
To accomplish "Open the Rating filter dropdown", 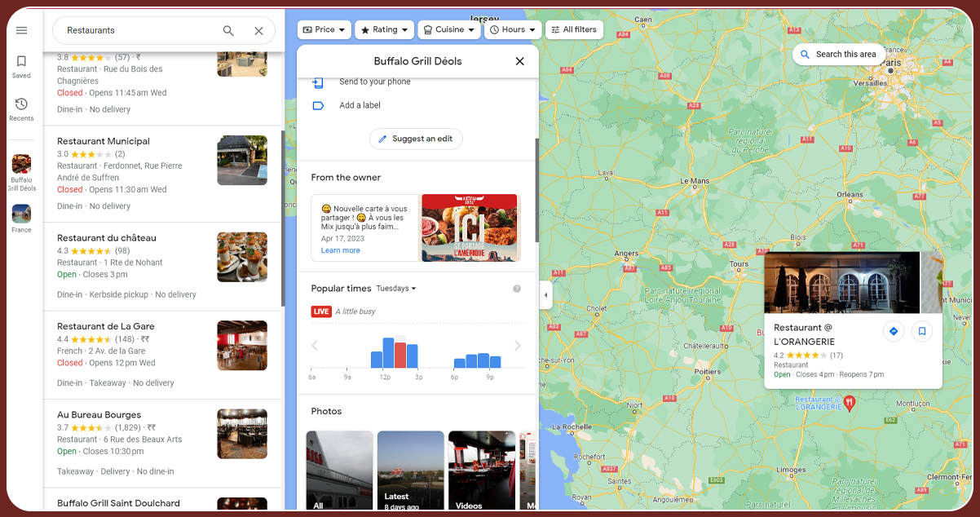I will click(386, 29).
